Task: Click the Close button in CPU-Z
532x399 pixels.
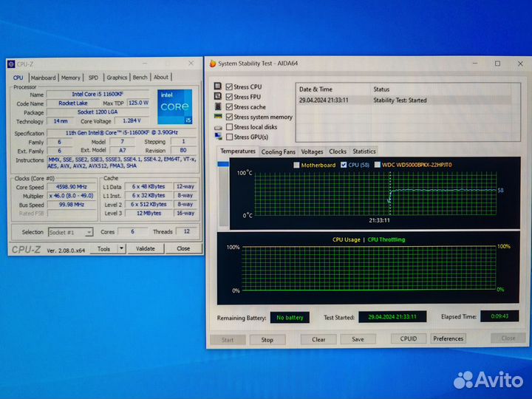Action: coord(183,249)
